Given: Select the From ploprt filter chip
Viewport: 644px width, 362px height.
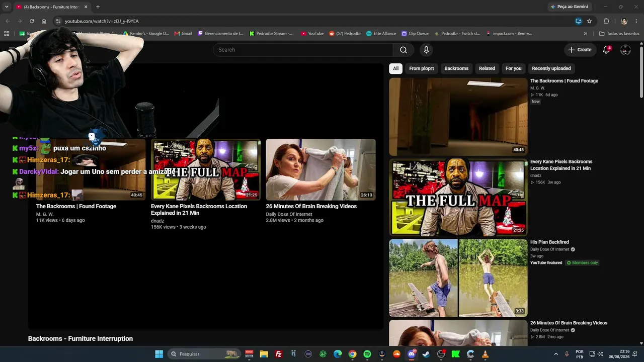Looking at the screenshot, I should click(x=422, y=68).
